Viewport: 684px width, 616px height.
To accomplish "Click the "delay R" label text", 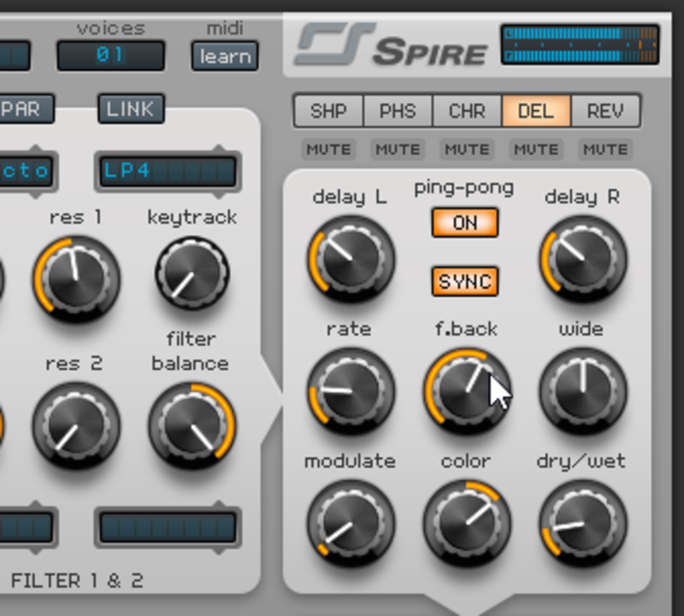I will click(x=582, y=197).
